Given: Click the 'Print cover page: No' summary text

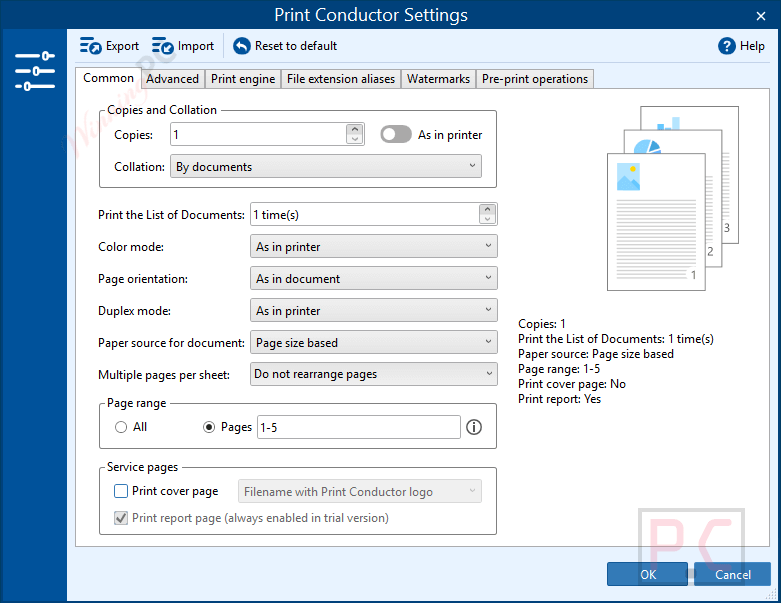Looking at the screenshot, I should point(572,384).
